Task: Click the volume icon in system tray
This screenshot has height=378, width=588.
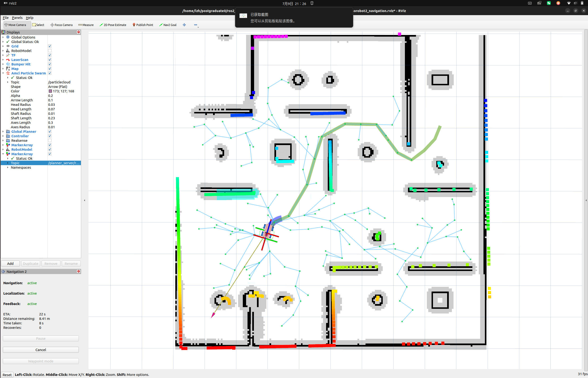Action: click(575, 3)
